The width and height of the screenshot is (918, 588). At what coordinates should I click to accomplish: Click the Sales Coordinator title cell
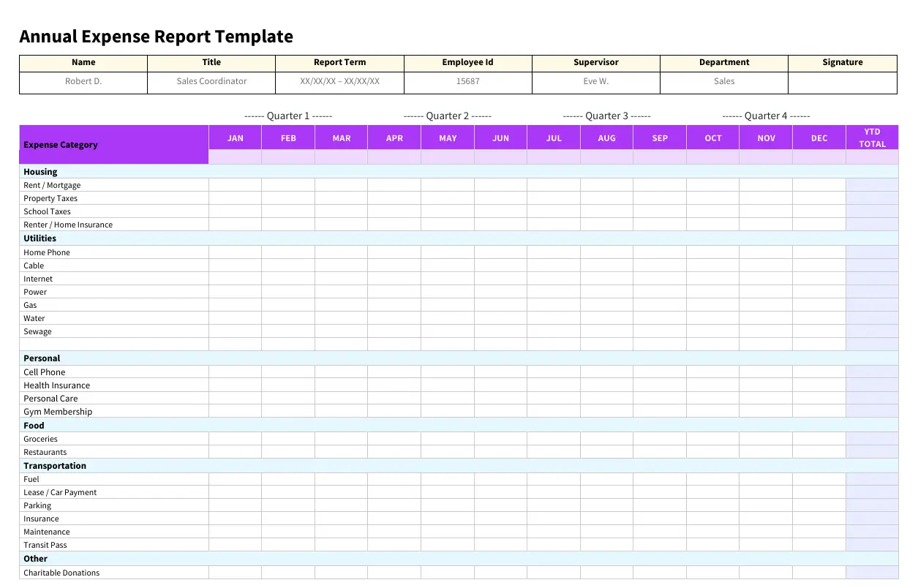pyautogui.click(x=211, y=81)
